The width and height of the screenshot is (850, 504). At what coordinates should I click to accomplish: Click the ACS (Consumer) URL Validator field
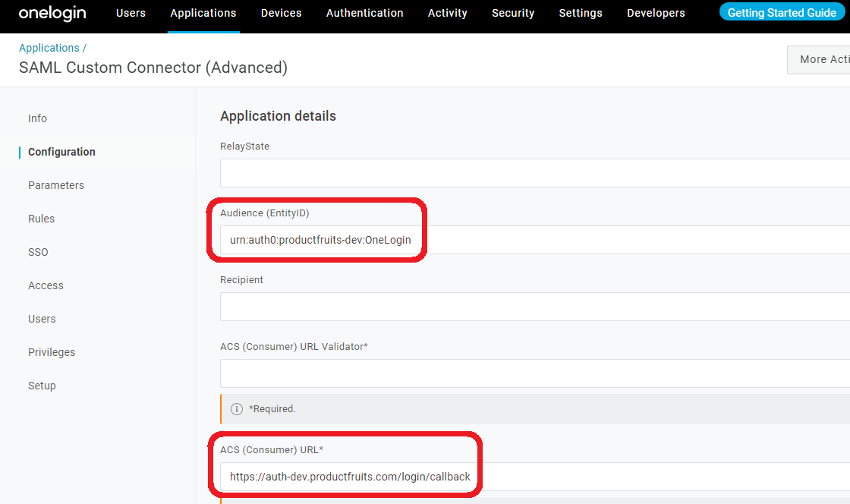535,373
